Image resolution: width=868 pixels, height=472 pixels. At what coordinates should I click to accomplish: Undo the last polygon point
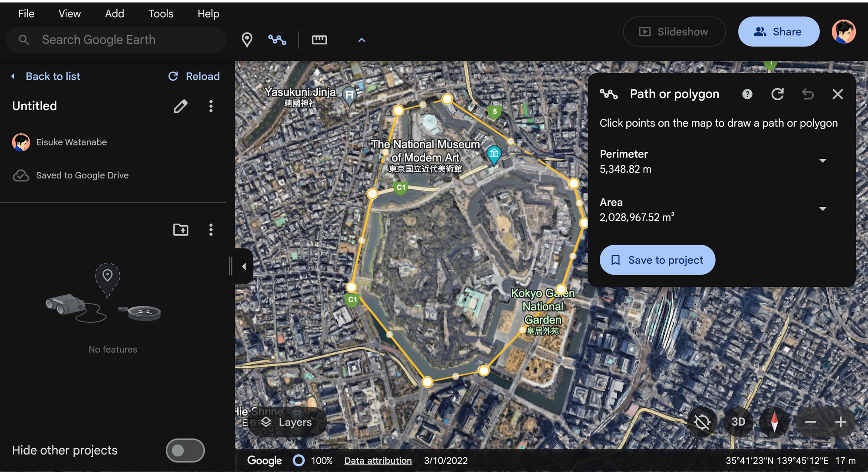807,94
